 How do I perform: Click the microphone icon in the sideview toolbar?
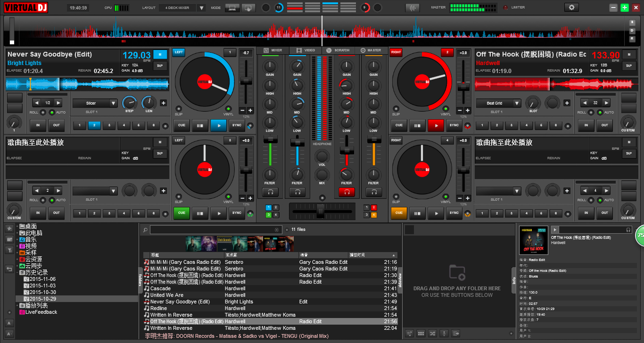[444, 334]
